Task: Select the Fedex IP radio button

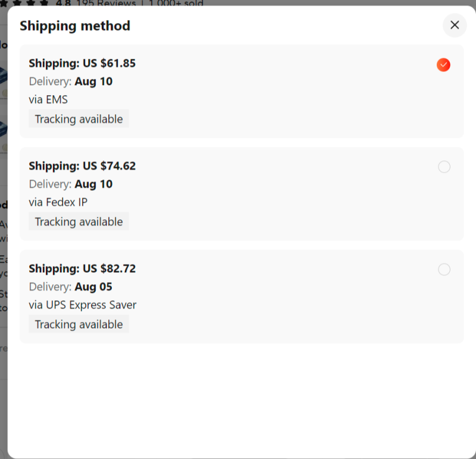Action: coord(444,167)
